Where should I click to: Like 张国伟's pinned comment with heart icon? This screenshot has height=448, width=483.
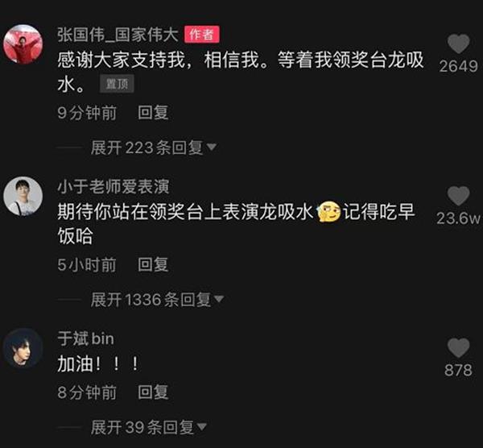coord(458,44)
